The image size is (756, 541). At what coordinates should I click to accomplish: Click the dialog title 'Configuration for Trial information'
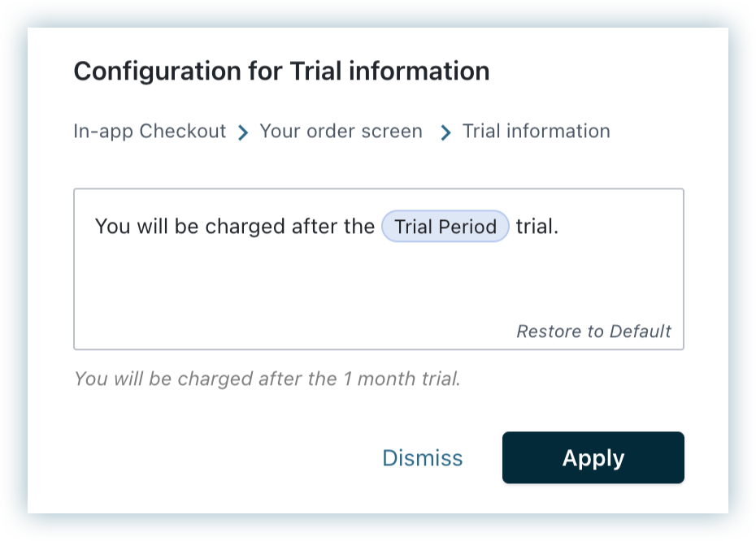click(281, 71)
